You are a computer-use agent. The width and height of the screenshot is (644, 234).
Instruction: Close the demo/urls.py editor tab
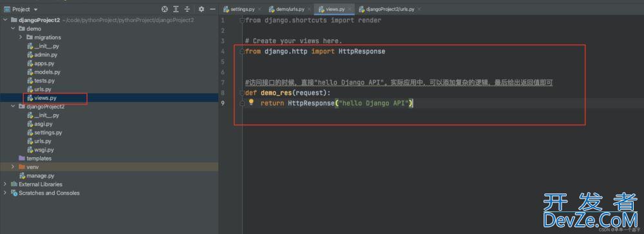(309, 9)
